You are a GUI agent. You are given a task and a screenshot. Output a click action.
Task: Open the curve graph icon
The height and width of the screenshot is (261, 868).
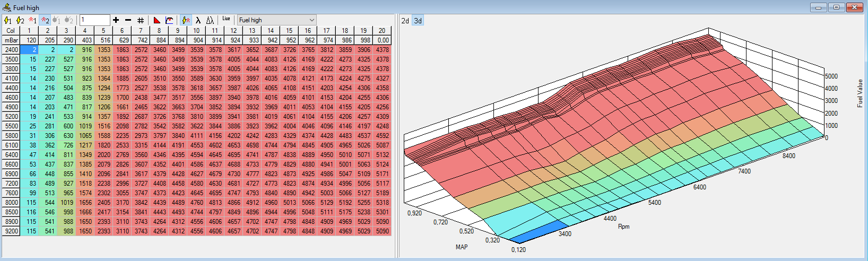point(169,20)
